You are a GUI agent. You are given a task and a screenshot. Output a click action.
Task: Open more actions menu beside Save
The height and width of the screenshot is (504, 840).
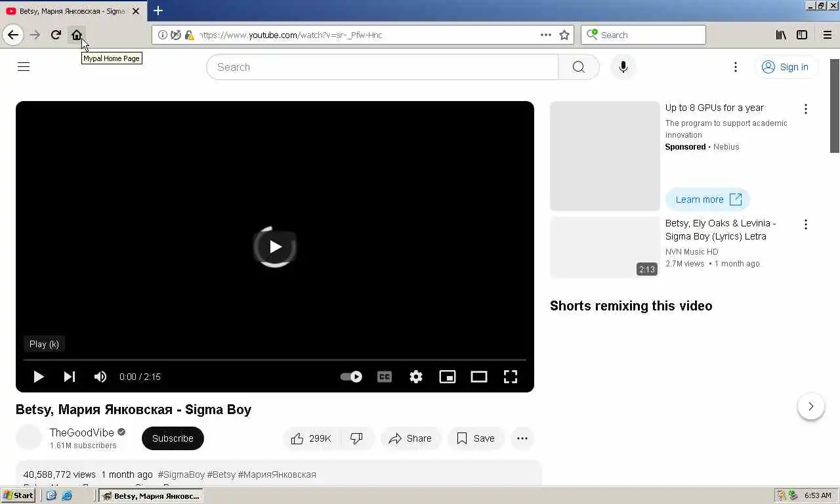pos(522,438)
